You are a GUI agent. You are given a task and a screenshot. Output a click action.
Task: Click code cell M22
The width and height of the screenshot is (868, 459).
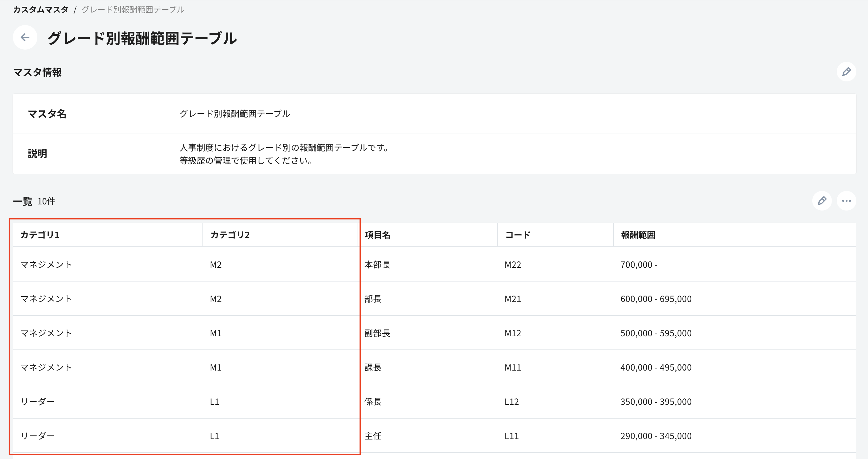[512, 265]
